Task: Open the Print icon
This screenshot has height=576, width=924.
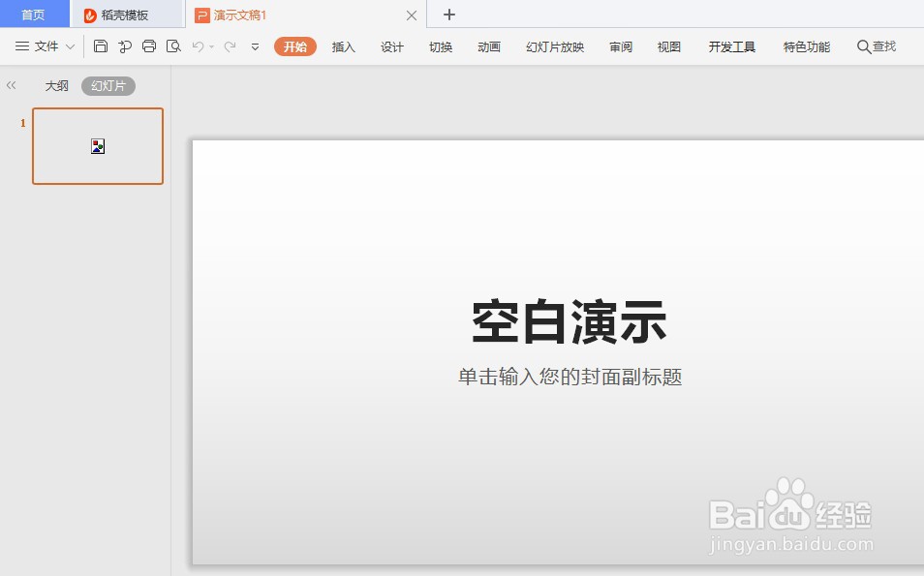Action: pos(150,45)
